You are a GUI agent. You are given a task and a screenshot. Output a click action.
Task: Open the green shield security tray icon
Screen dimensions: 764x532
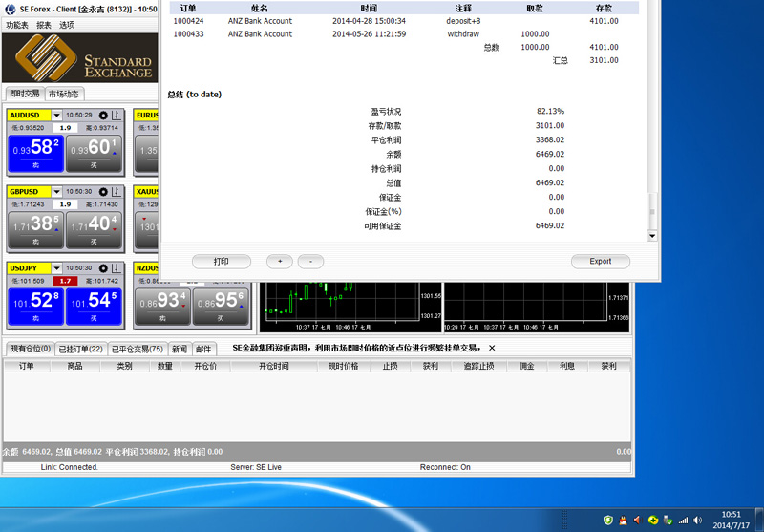point(608,520)
